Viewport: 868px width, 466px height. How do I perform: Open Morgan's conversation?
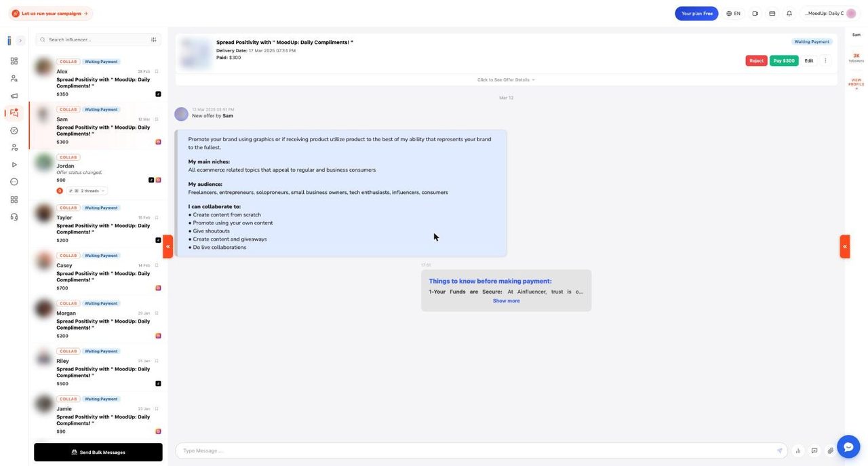click(98, 319)
